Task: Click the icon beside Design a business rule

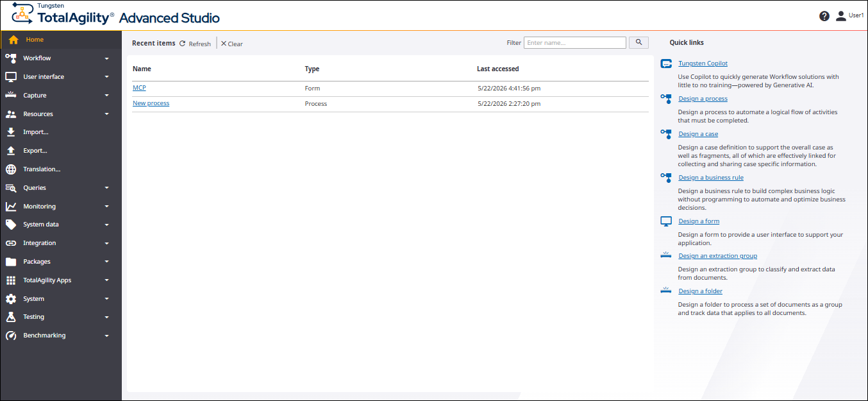Action: (666, 178)
